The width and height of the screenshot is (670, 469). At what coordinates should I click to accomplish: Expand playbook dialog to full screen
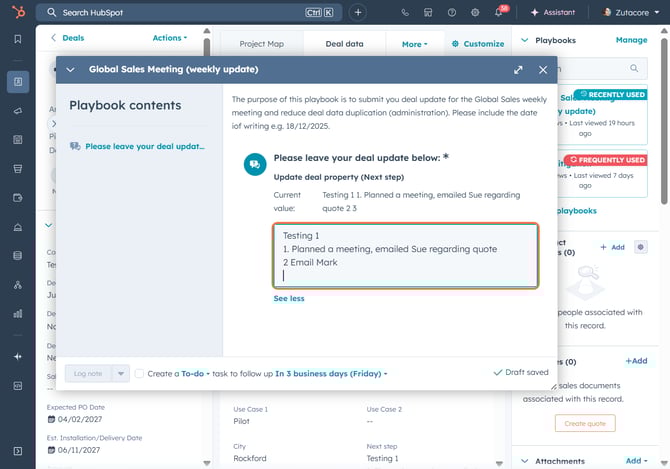coord(518,70)
